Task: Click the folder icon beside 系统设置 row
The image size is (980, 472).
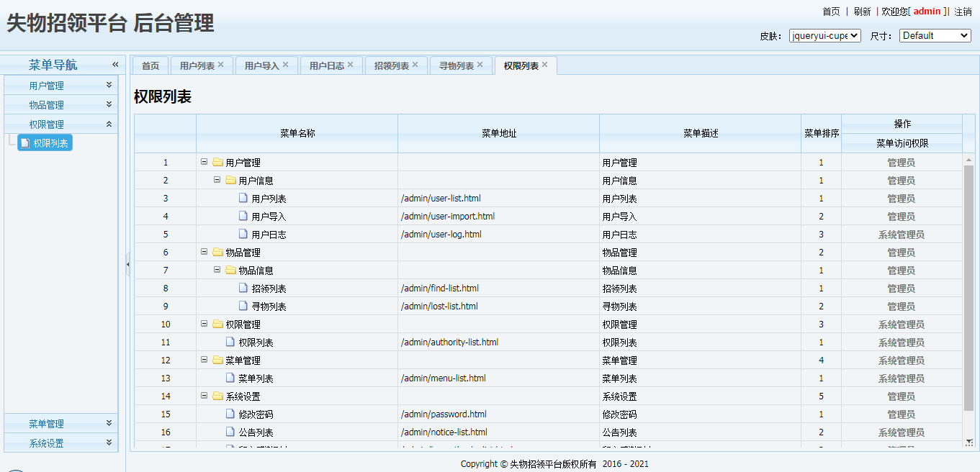Action: (217, 396)
